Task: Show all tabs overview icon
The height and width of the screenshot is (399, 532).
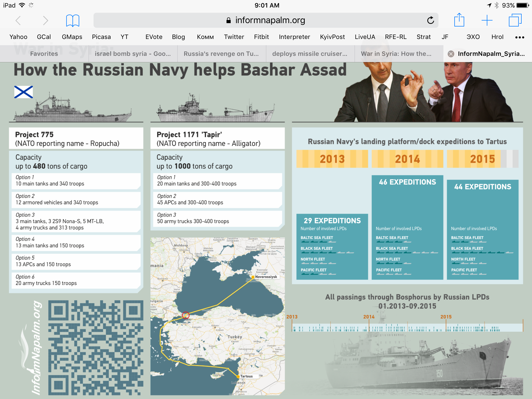Action: [515, 20]
